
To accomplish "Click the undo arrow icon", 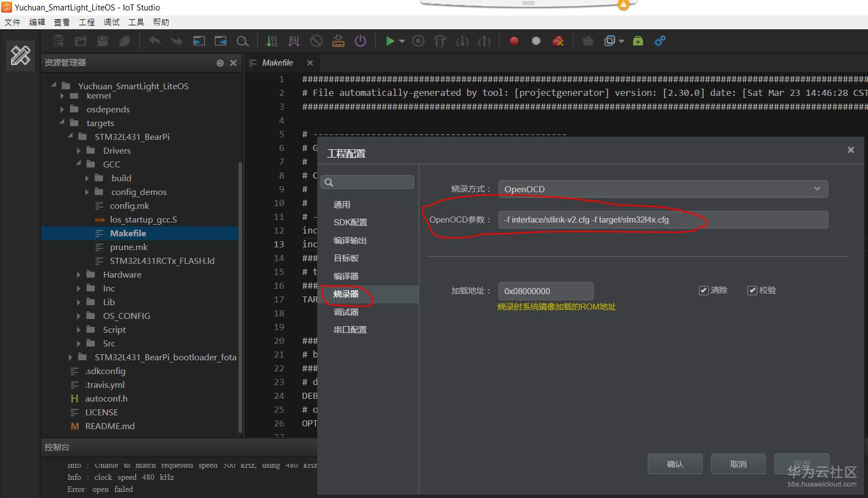I will (155, 41).
